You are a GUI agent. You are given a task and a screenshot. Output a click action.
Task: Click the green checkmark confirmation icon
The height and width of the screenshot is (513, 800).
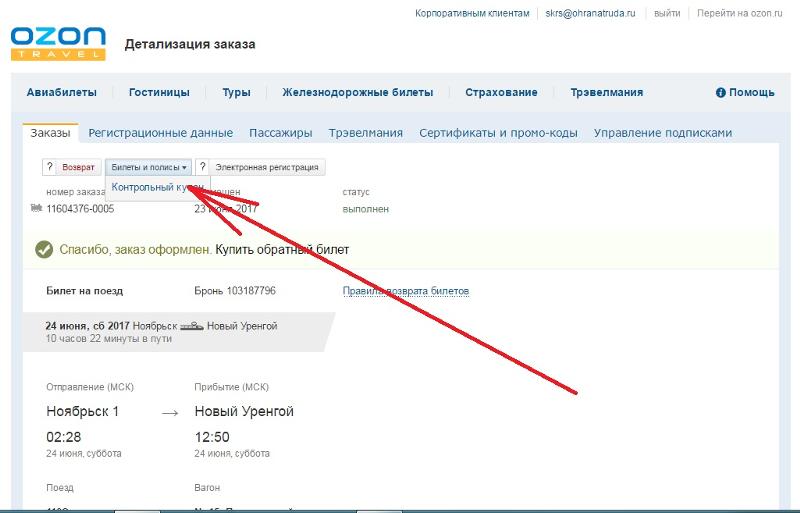point(43,249)
